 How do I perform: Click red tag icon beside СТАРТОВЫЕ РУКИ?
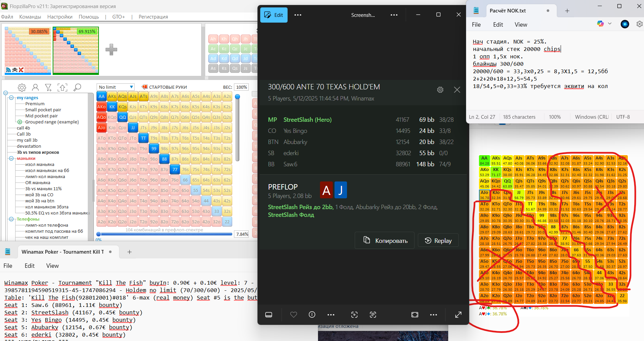tap(144, 87)
